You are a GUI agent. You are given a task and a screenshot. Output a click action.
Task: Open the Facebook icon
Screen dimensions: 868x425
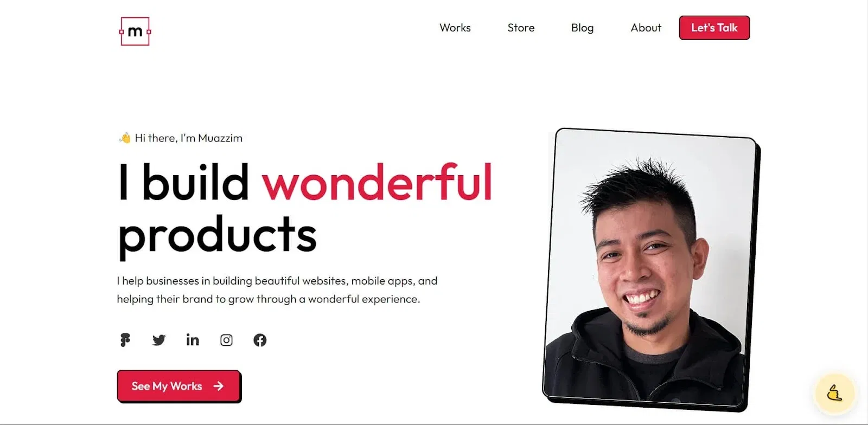click(x=260, y=340)
